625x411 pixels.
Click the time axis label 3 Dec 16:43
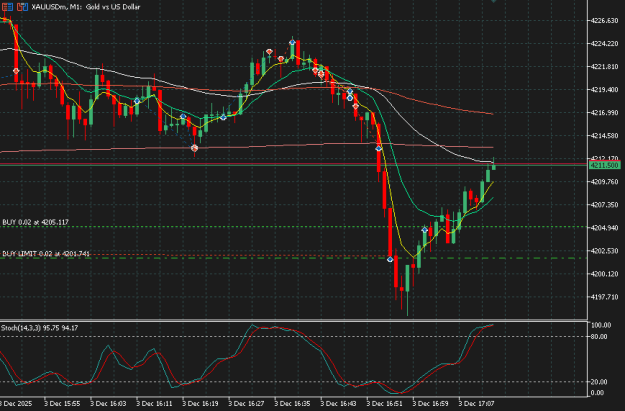tap(339, 403)
